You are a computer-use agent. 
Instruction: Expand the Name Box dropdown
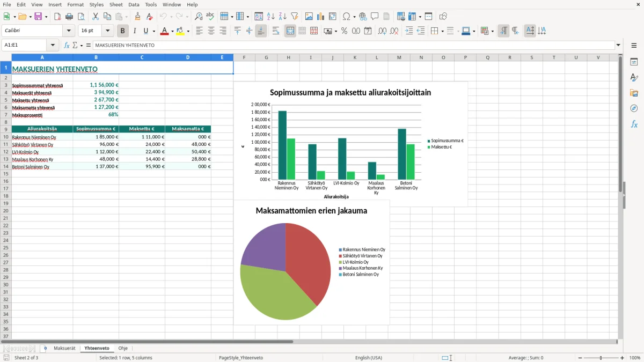[x=53, y=45]
